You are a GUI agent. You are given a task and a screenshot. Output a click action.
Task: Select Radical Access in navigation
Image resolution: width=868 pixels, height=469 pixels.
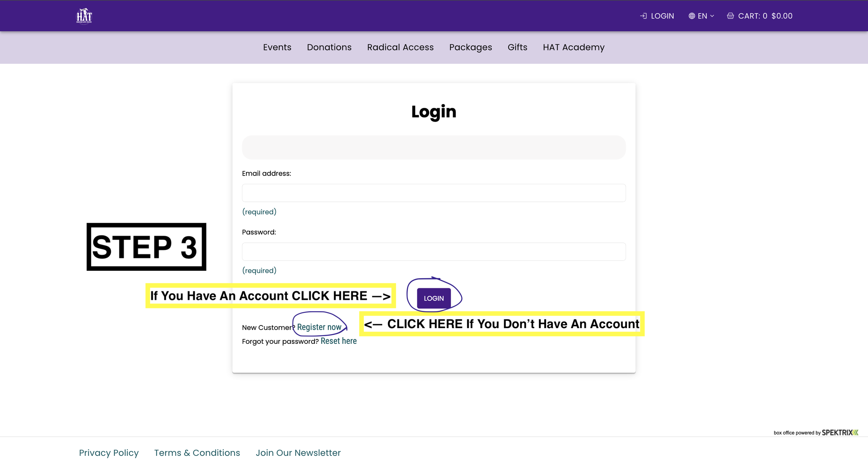(x=400, y=47)
